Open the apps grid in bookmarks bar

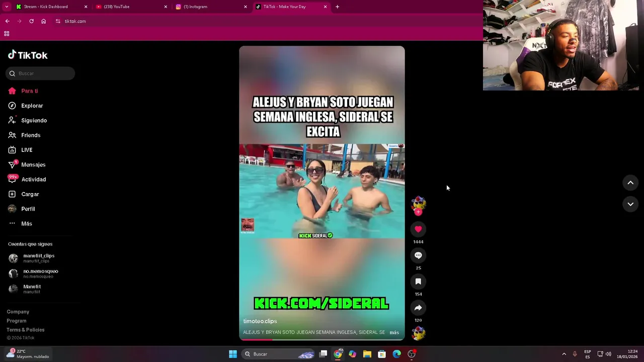coord(7,34)
